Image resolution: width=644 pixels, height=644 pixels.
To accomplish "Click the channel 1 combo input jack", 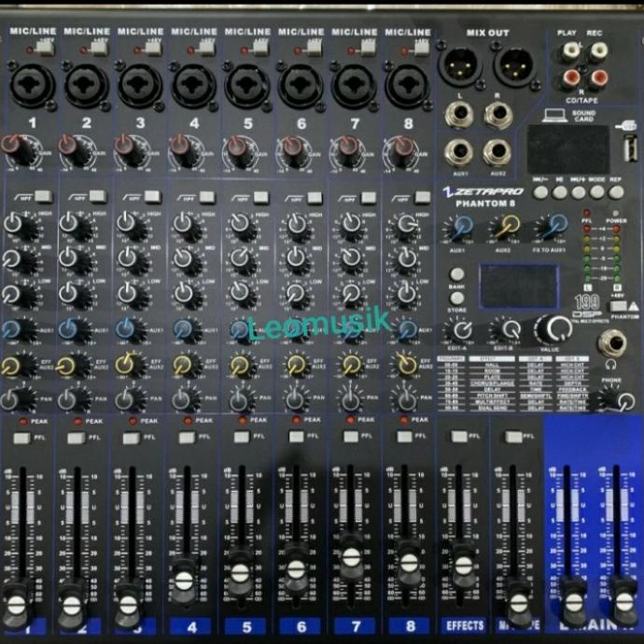I will [32, 86].
